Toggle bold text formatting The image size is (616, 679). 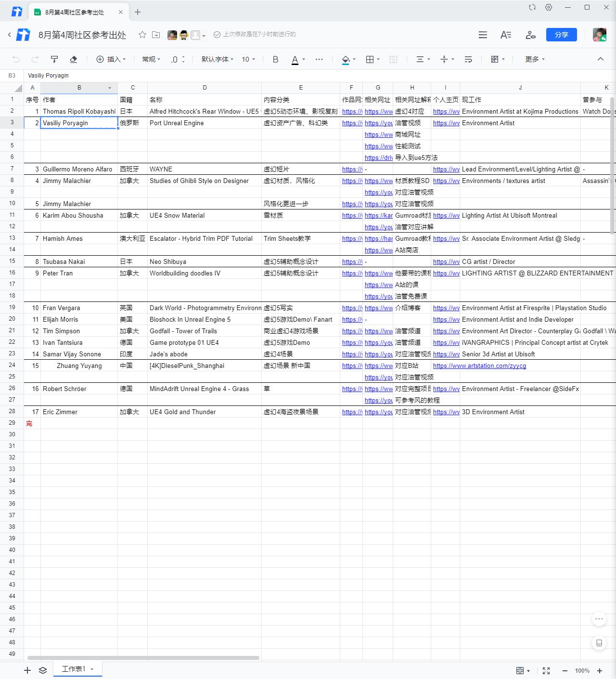[x=275, y=59]
